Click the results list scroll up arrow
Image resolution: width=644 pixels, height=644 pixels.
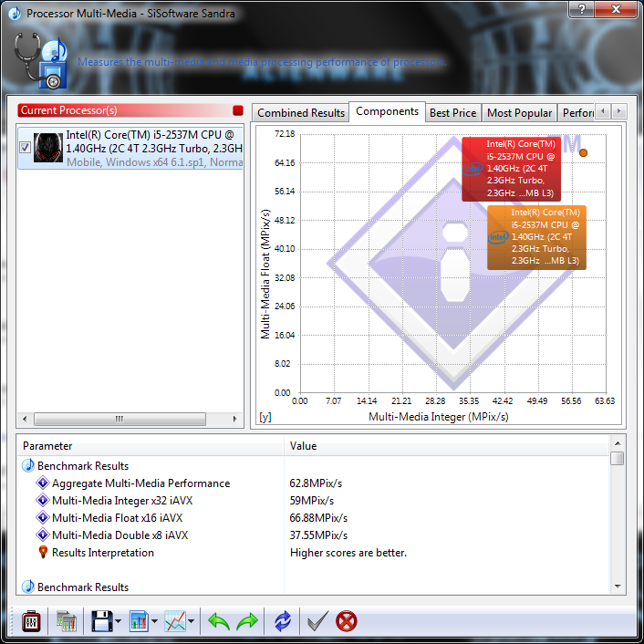tap(618, 443)
